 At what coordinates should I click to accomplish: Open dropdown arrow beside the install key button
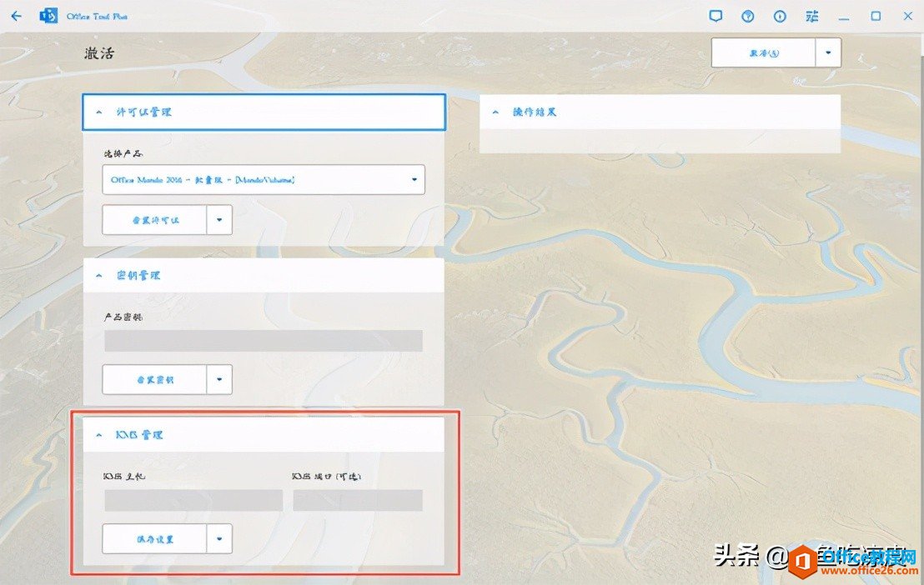click(219, 379)
